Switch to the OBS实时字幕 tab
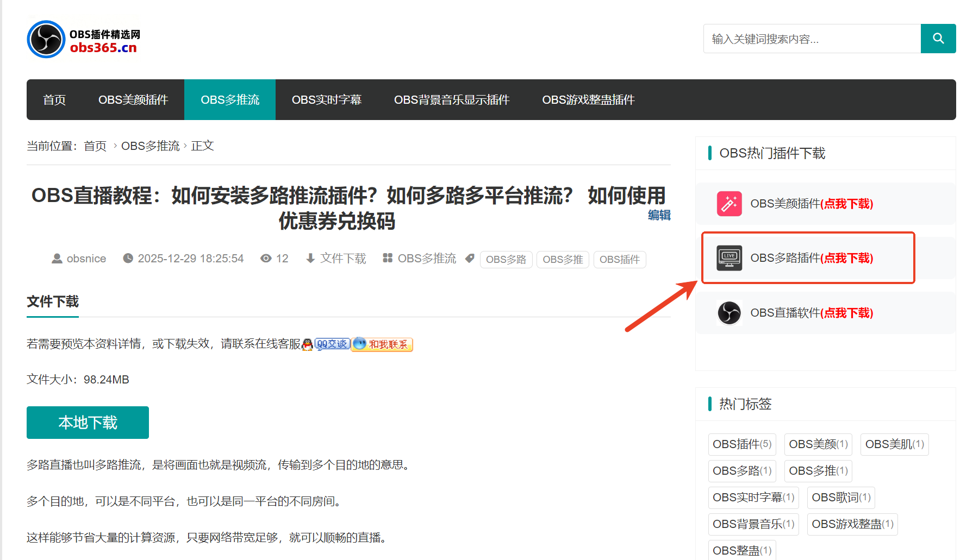The image size is (979, 560). tap(326, 99)
